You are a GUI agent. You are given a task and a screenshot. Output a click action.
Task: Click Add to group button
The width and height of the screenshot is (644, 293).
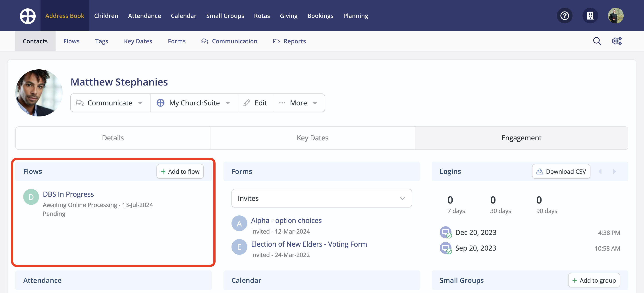click(594, 280)
